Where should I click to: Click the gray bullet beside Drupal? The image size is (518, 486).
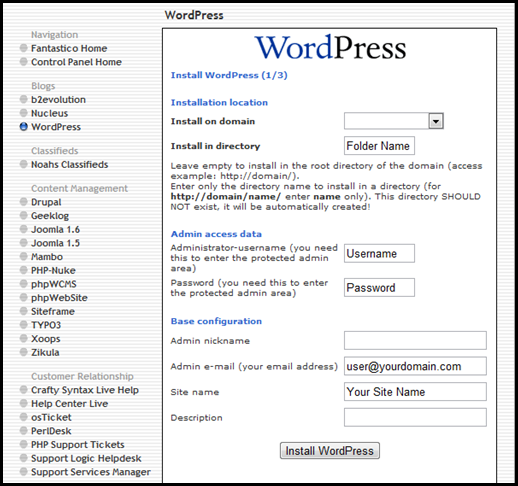tap(24, 202)
